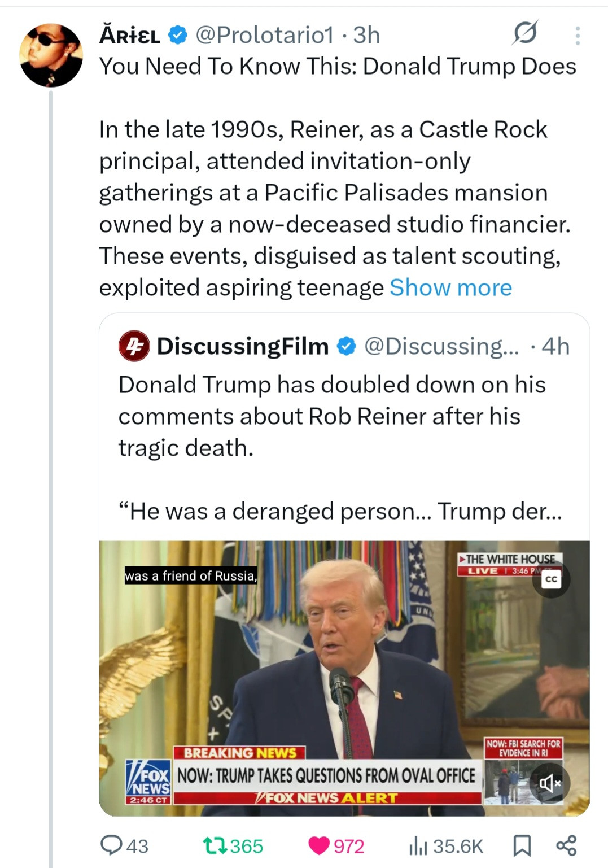Expand post text with Show more
The width and height of the screenshot is (608, 868).
click(x=450, y=287)
